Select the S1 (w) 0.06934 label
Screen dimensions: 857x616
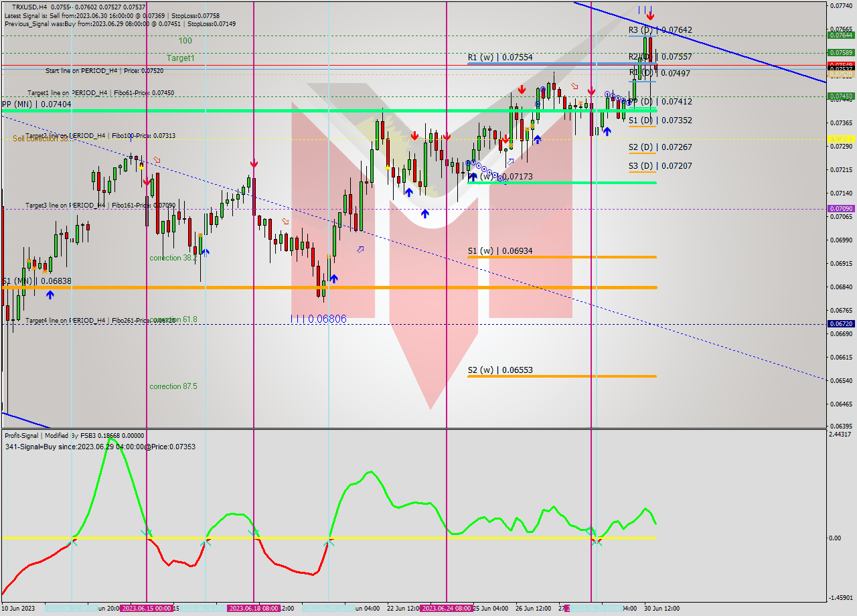[500, 251]
